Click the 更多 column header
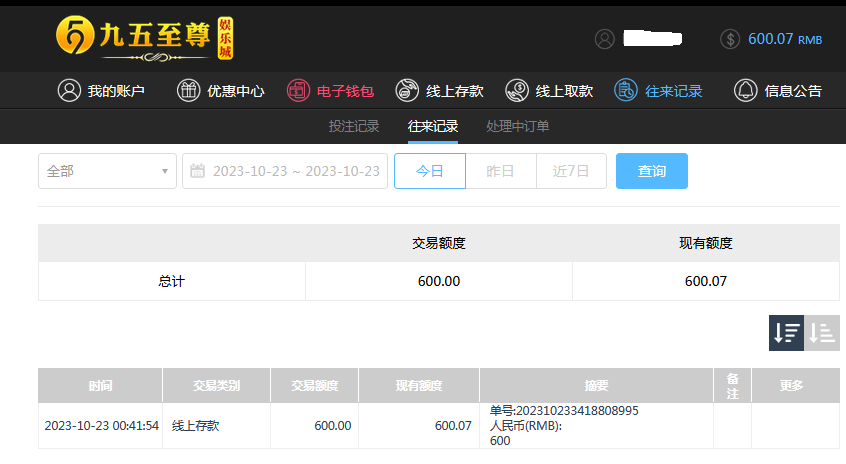The image size is (846, 464). 796,385
